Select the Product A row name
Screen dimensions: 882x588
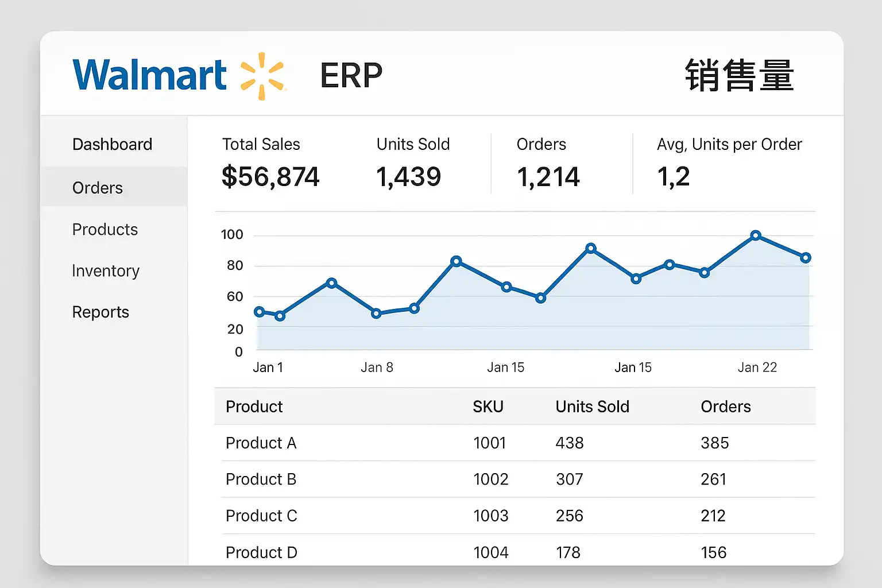click(261, 443)
